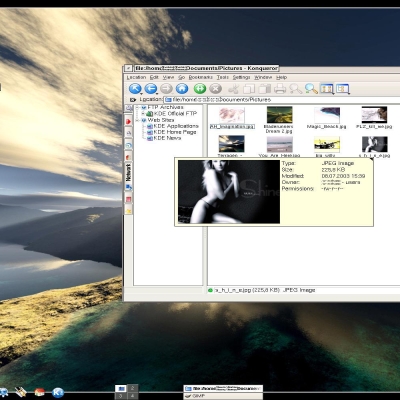Select the second-row landscape clouds thumbnail
The height and width of the screenshot is (400, 400).
(x=231, y=144)
